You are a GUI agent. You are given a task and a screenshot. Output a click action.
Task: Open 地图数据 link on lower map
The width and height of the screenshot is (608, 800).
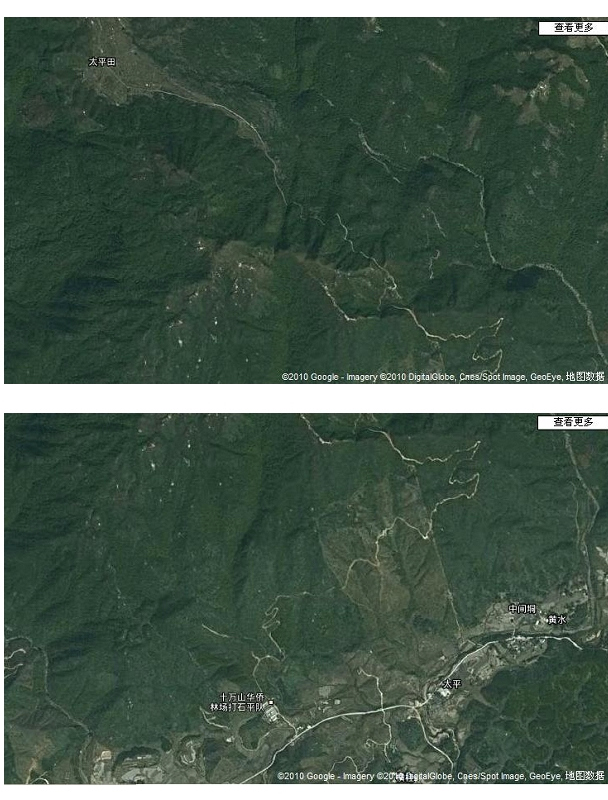point(585,776)
